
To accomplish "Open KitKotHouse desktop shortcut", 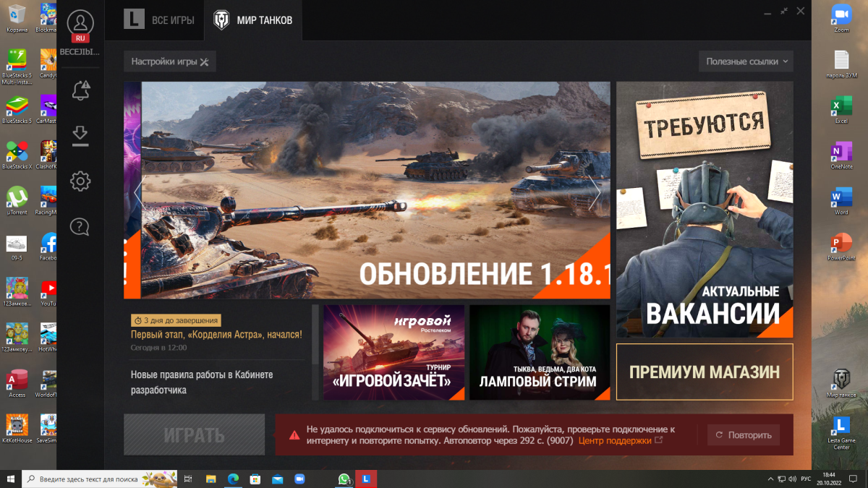I will (17, 428).
